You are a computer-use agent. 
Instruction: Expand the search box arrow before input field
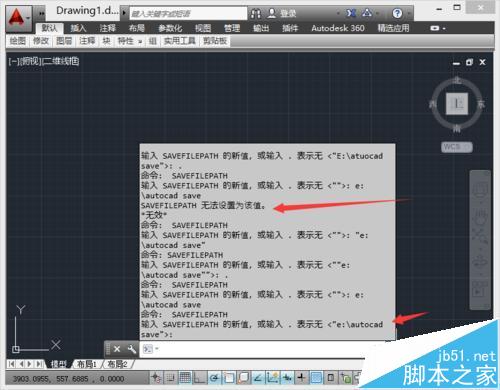(124, 13)
